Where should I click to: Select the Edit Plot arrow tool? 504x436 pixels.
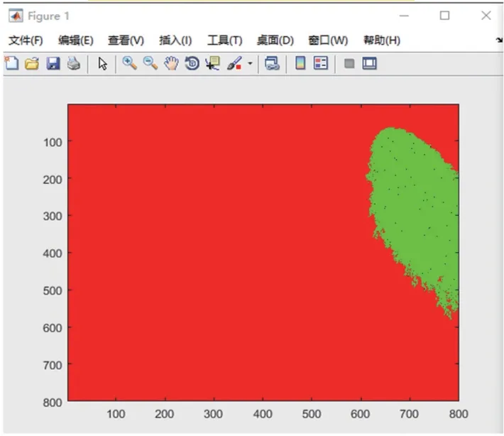102,64
